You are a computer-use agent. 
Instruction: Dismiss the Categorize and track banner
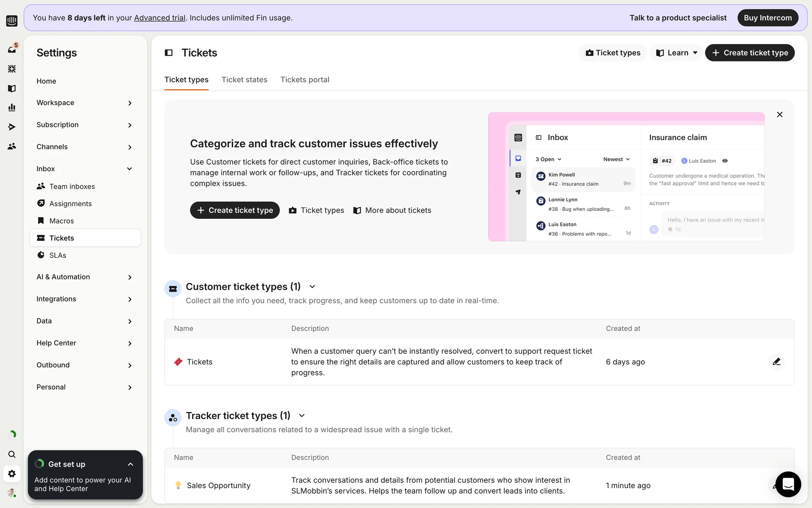[x=779, y=115]
